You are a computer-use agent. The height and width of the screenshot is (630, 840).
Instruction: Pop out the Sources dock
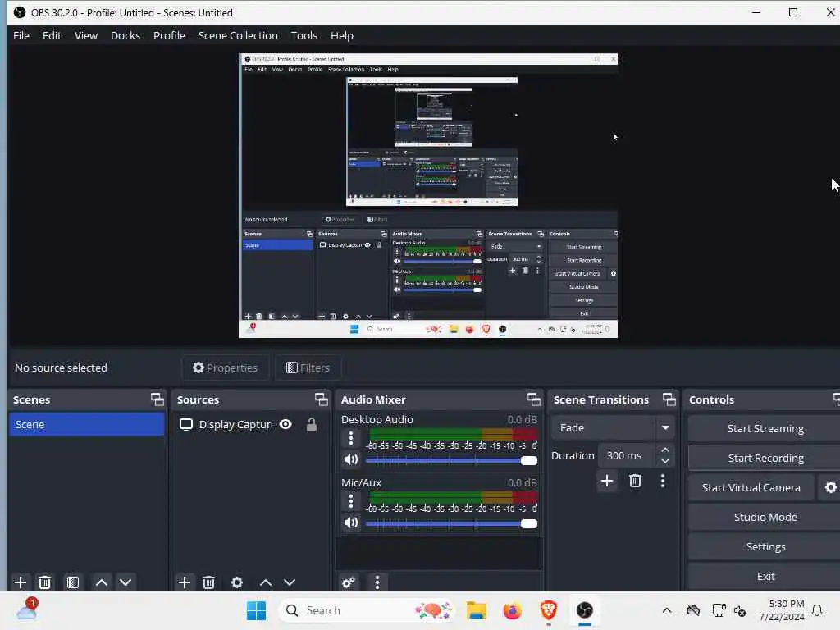pos(321,399)
